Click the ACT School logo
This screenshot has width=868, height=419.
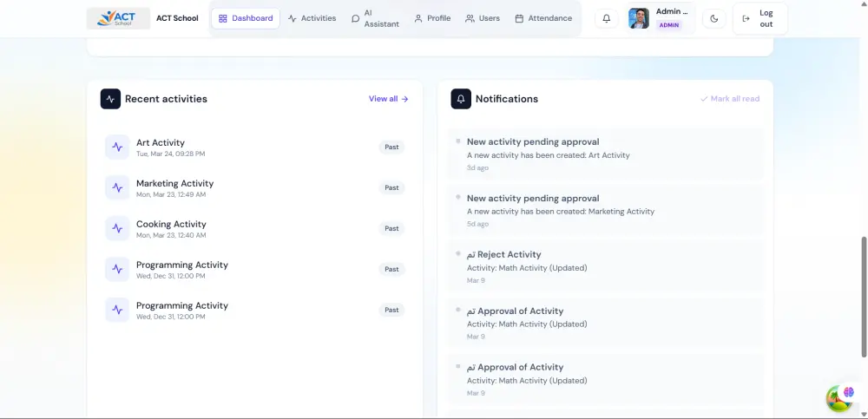click(118, 18)
